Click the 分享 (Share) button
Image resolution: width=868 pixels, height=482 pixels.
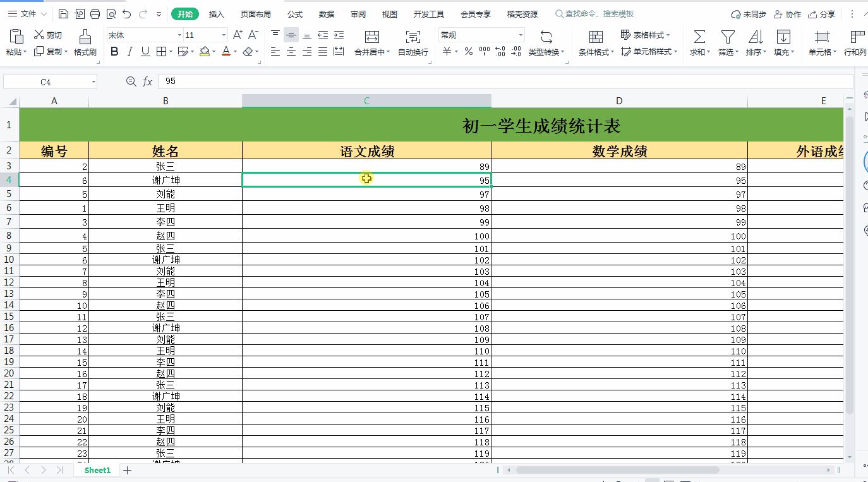point(821,14)
